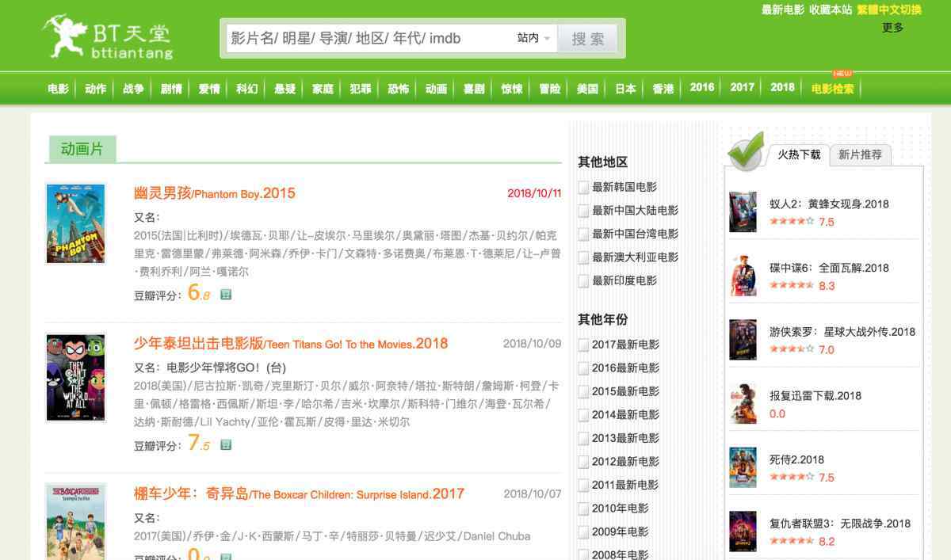
Task: Click the 复仇者联盟3：无限战争.2018 title link
Action: pos(839,524)
